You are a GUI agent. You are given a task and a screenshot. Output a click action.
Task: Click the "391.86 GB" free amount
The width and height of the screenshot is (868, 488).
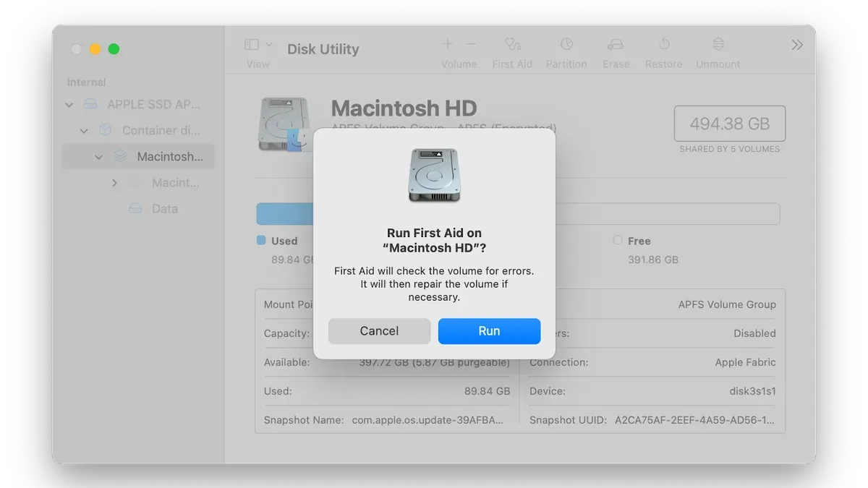click(x=653, y=260)
